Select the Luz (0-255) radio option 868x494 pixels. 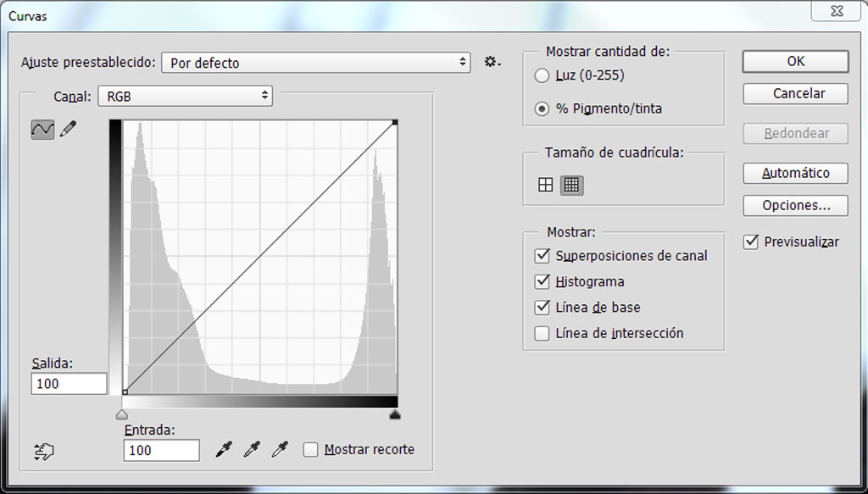point(542,75)
